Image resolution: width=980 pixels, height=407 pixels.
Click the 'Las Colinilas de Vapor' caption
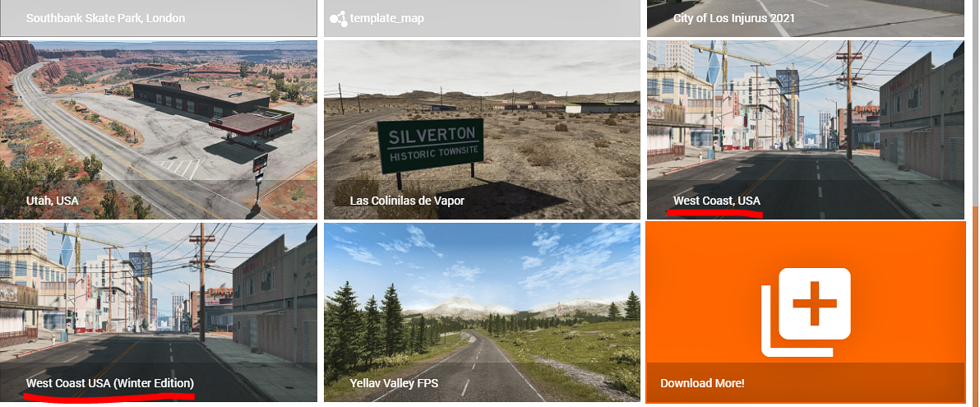click(407, 201)
